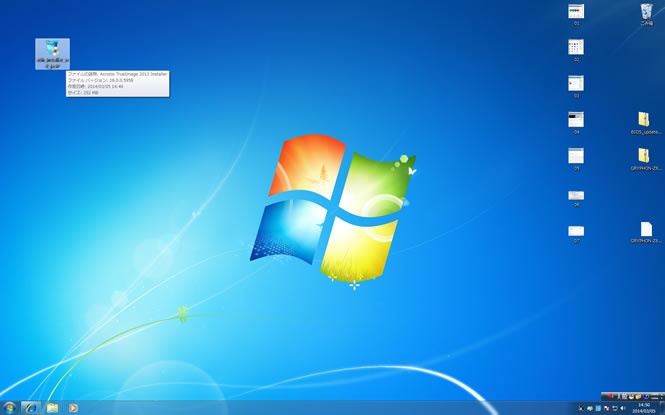Launch Internet Explorer from the taskbar
This screenshot has width=665, height=415.
[x=31, y=408]
